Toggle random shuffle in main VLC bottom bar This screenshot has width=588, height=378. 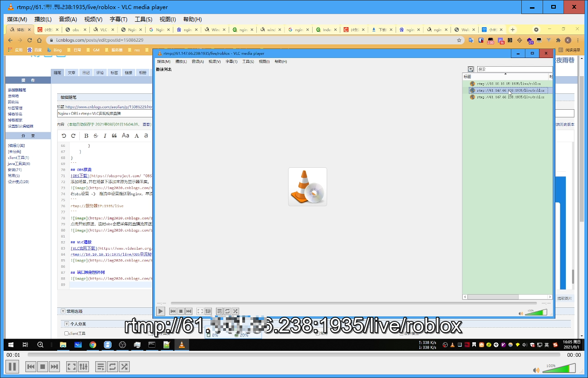click(124, 366)
